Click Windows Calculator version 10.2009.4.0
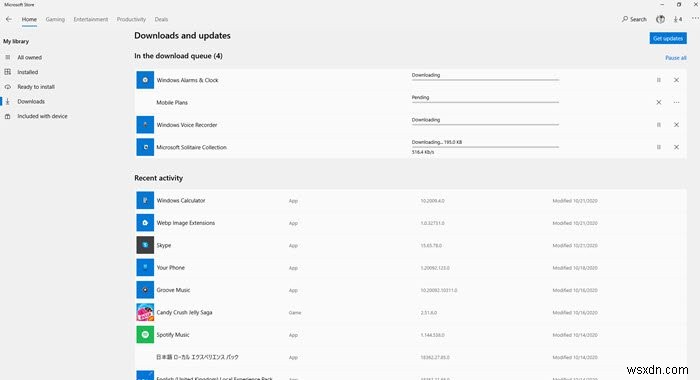The image size is (700, 380). pyautogui.click(x=432, y=201)
